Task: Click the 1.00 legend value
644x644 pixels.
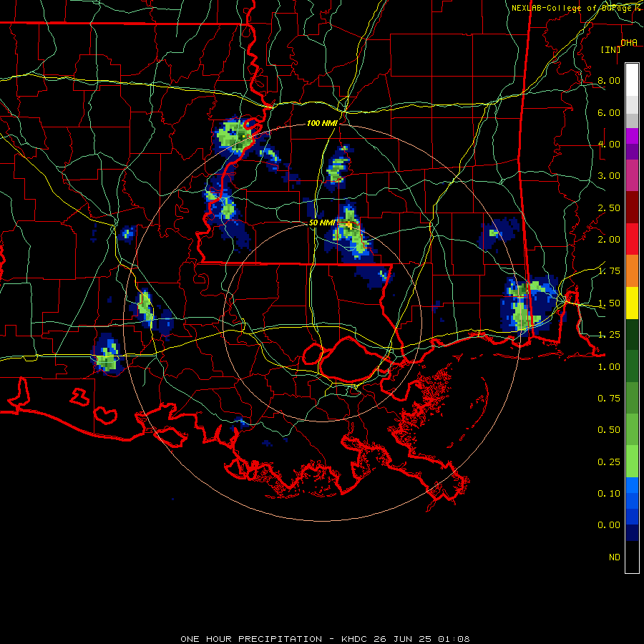Action: click(x=609, y=367)
